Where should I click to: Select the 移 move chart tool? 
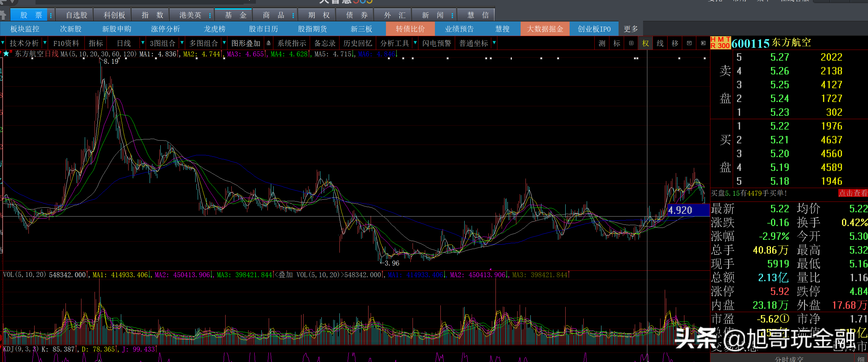[x=675, y=43]
